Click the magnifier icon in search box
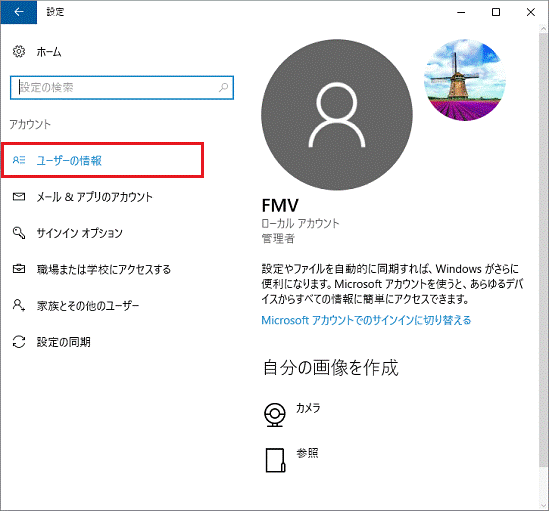This screenshot has height=511, width=549. point(223,87)
